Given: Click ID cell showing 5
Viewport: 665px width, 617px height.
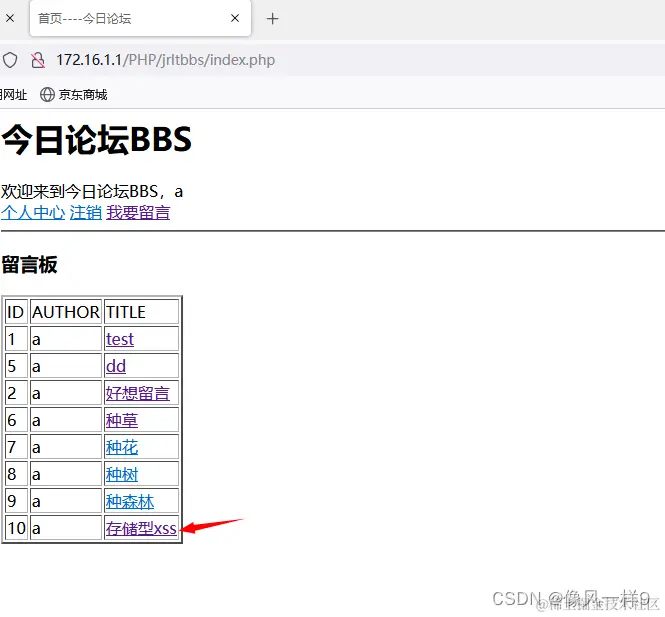Looking at the screenshot, I should pyautogui.click(x=17, y=366).
